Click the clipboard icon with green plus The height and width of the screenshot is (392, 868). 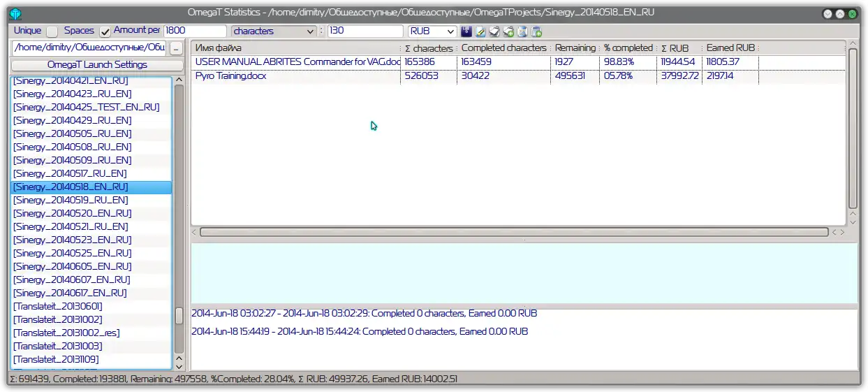[x=508, y=31]
